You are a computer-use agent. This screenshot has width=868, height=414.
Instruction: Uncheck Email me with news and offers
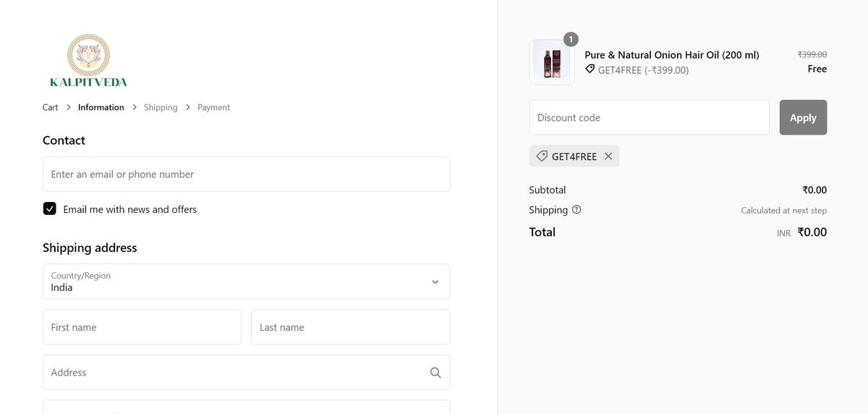[50, 209]
